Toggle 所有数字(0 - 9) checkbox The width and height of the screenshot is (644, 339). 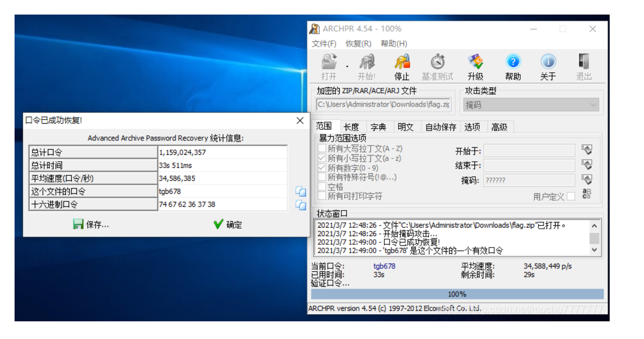pos(322,168)
